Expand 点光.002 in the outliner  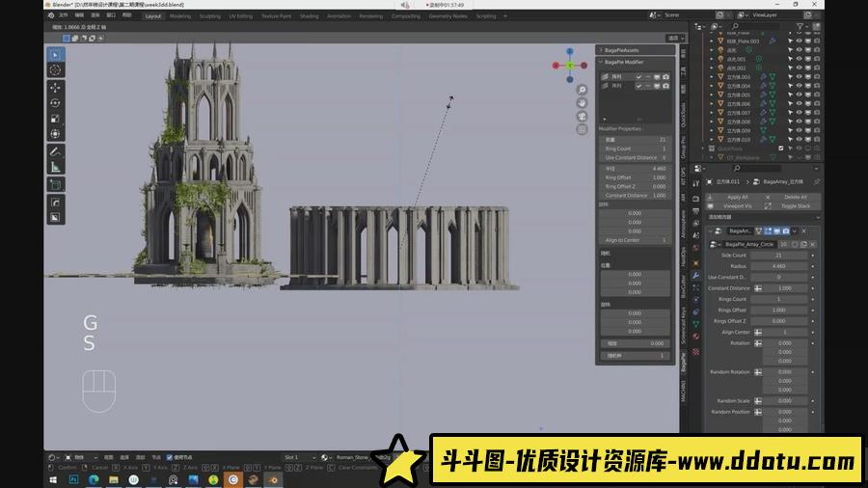(712, 68)
